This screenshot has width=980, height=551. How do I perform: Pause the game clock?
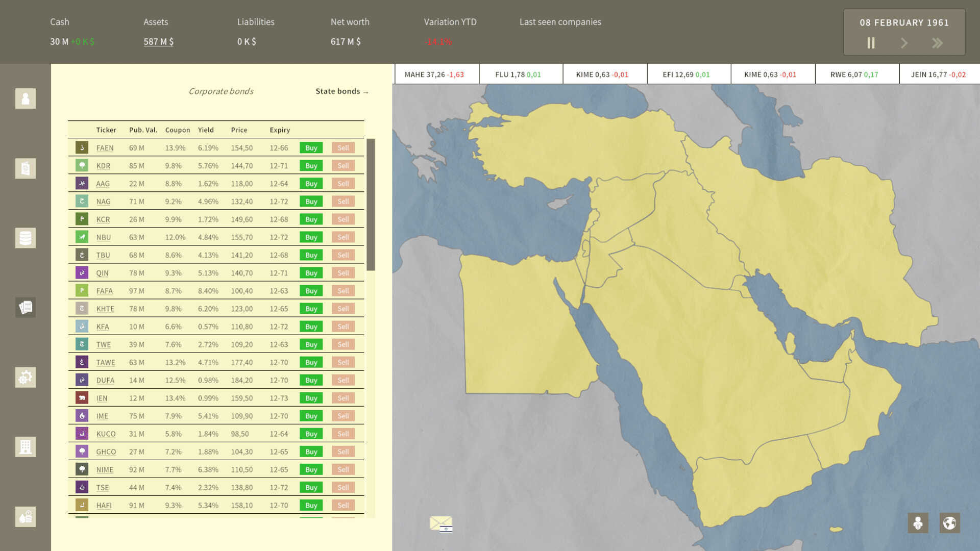point(871,43)
